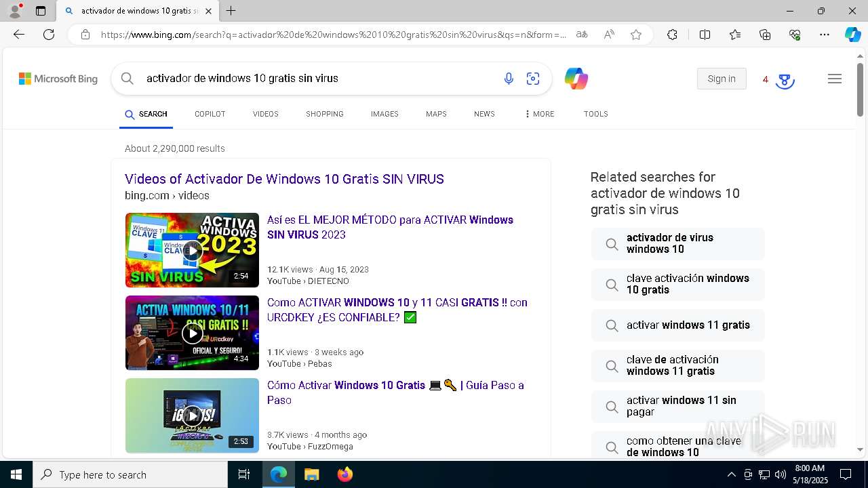868x488 pixels.
Task: Switch to the COPILOT tab
Action: click(210, 114)
